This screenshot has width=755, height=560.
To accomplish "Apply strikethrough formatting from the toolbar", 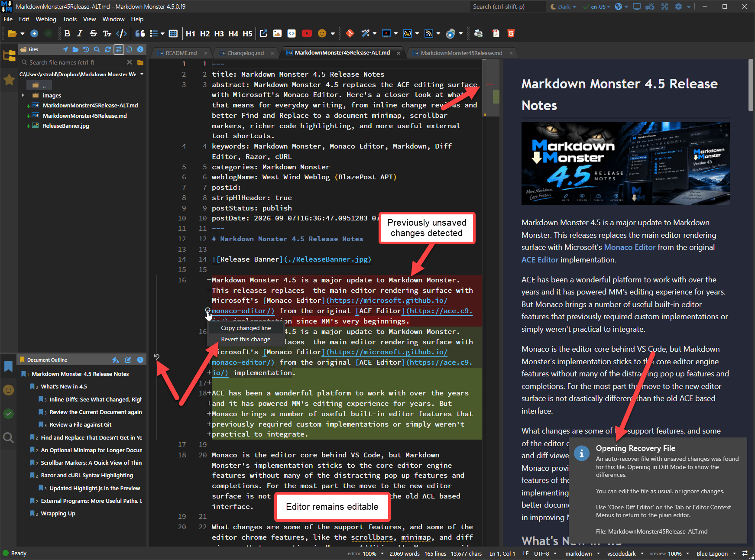I will point(93,33).
